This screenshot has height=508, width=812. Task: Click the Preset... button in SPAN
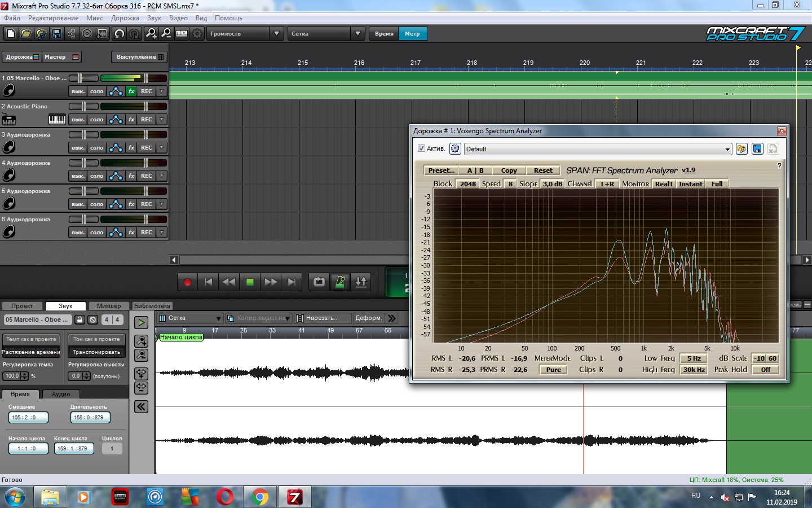(441, 170)
